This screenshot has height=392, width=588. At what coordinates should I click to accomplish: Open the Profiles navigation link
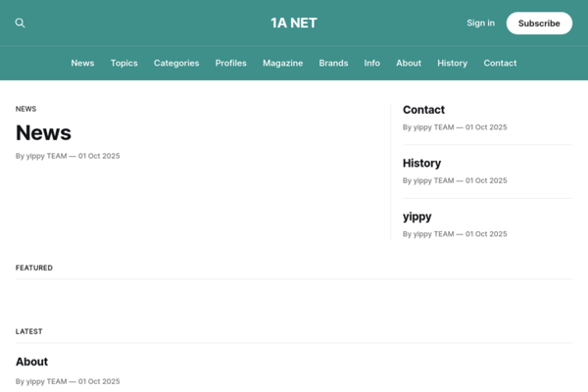tap(231, 63)
